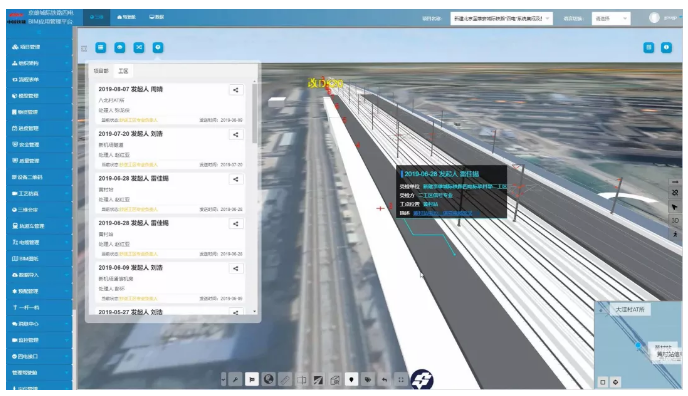Open 消息中心 in the sidebar
The image size is (688, 396).
pos(39,324)
